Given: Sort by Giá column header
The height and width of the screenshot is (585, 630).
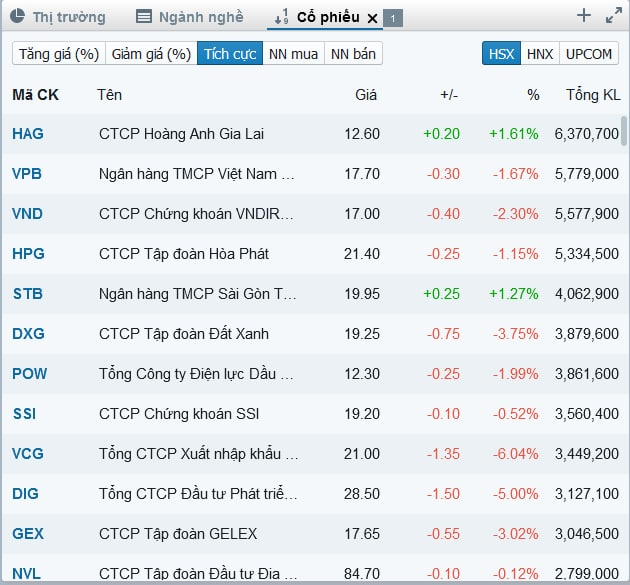Looking at the screenshot, I should tap(366, 95).
